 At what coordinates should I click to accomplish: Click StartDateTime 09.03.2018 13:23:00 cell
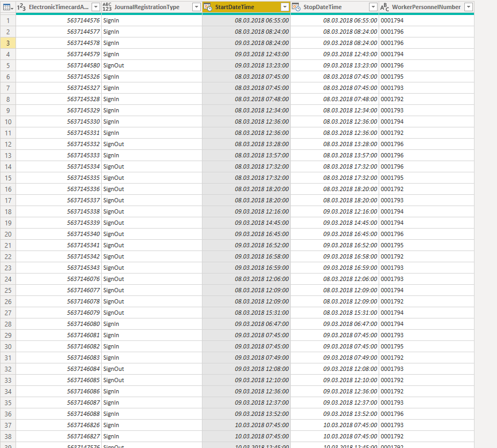point(246,66)
